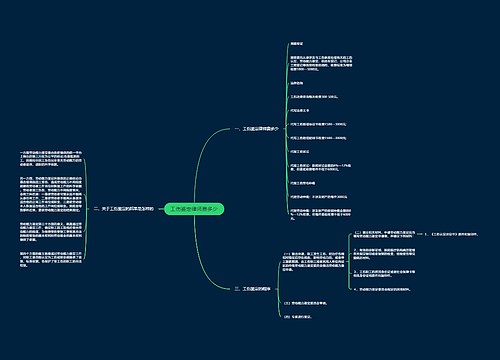Click the sub-item numbered 2、
The image size is (500, 360).
tap(384, 254)
